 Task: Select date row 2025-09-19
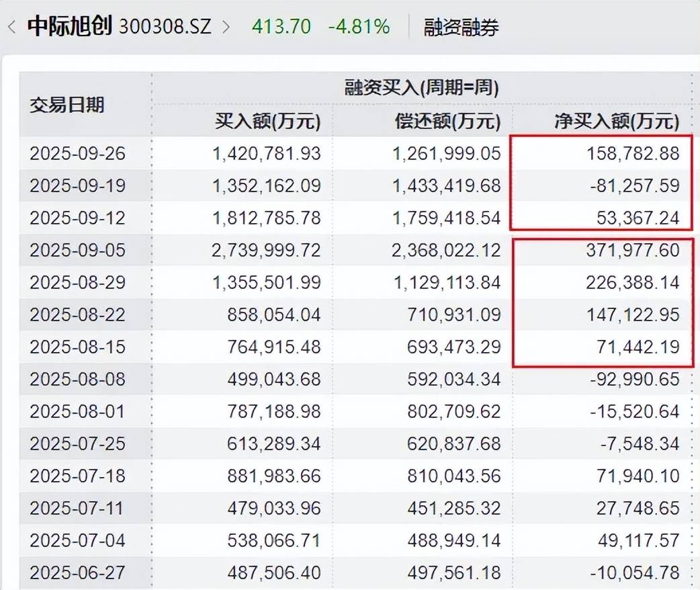[78, 185]
